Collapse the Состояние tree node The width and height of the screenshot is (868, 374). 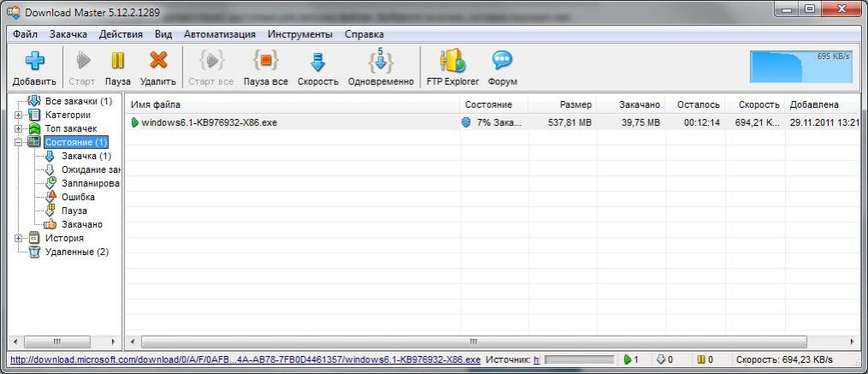pyautogui.click(x=19, y=142)
